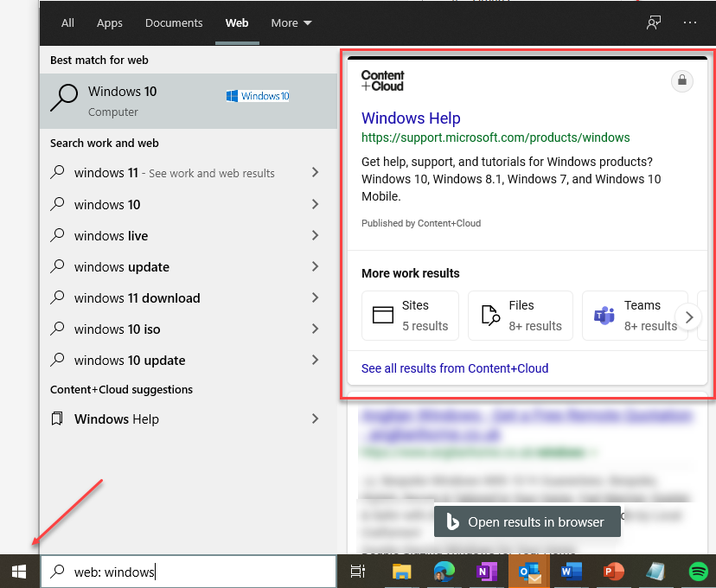Switch to Outlook in the taskbar
This screenshot has width=716, height=588.
(529, 571)
